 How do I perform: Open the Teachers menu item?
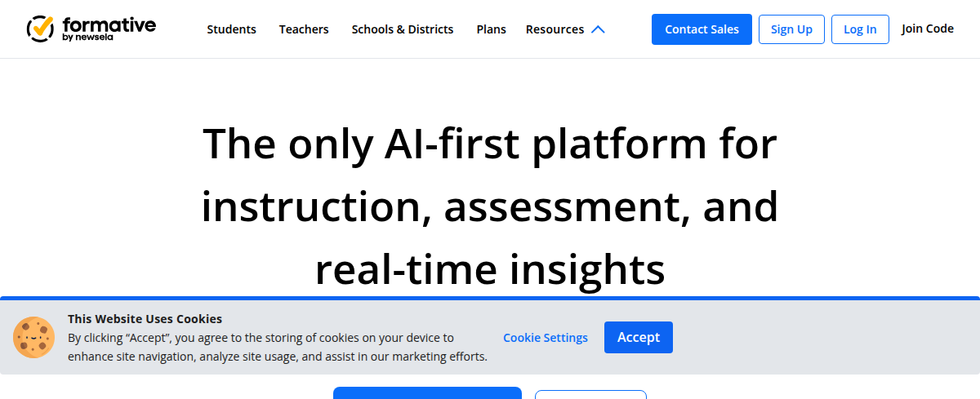[304, 29]
